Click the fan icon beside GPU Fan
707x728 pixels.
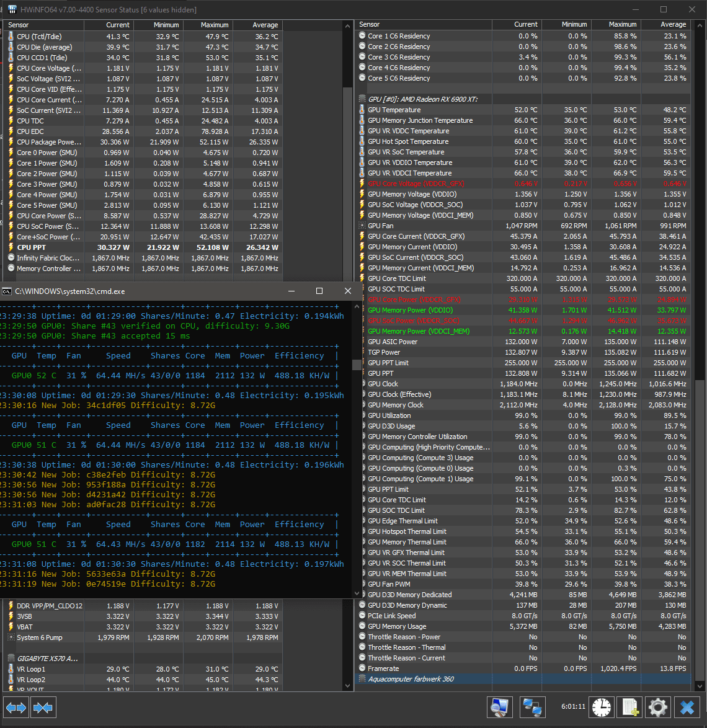click(x=362, y=226)
